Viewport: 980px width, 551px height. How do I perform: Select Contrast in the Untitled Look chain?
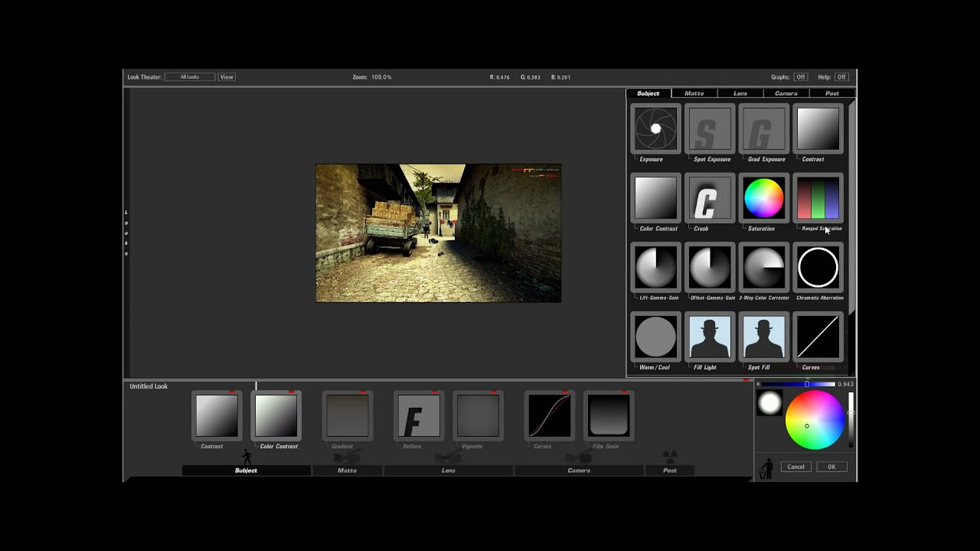coord(217,416)
